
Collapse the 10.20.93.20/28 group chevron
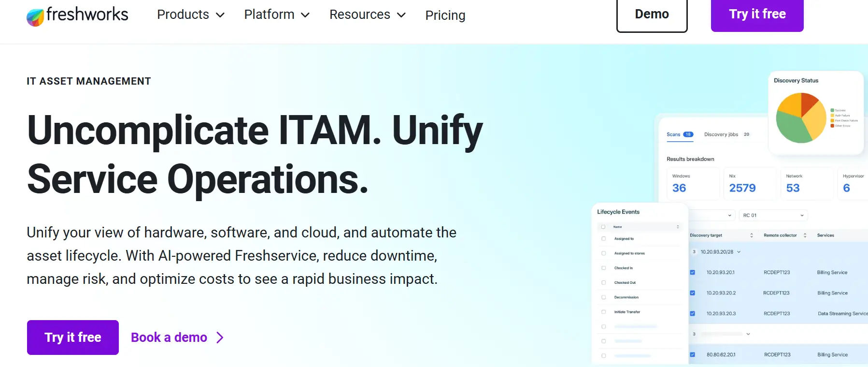[739, 252]
